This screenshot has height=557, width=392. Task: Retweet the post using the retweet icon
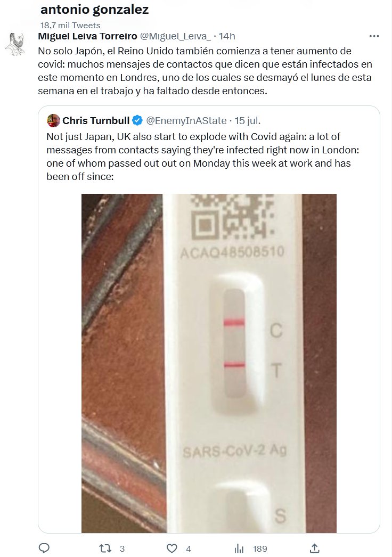pyautogui.click(x=105, y=548)
